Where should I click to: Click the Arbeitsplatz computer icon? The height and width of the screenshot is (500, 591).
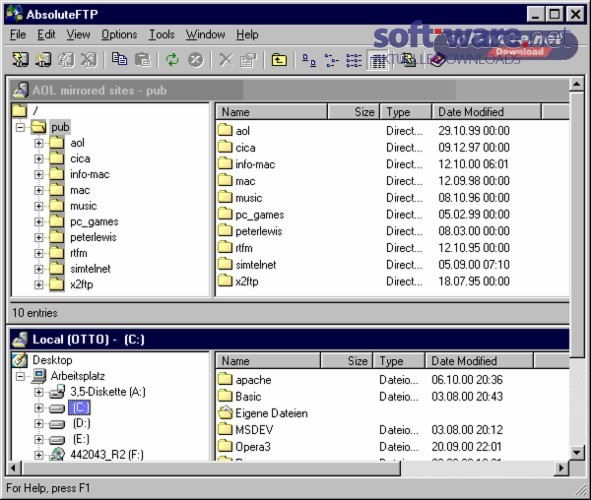pos(39,376)
